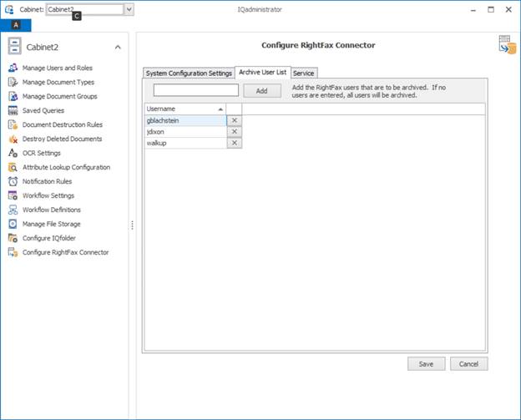Screen dimensions: 521x420
Task: Click the Workflow Definitions icon
Action: tap(13, 210)
